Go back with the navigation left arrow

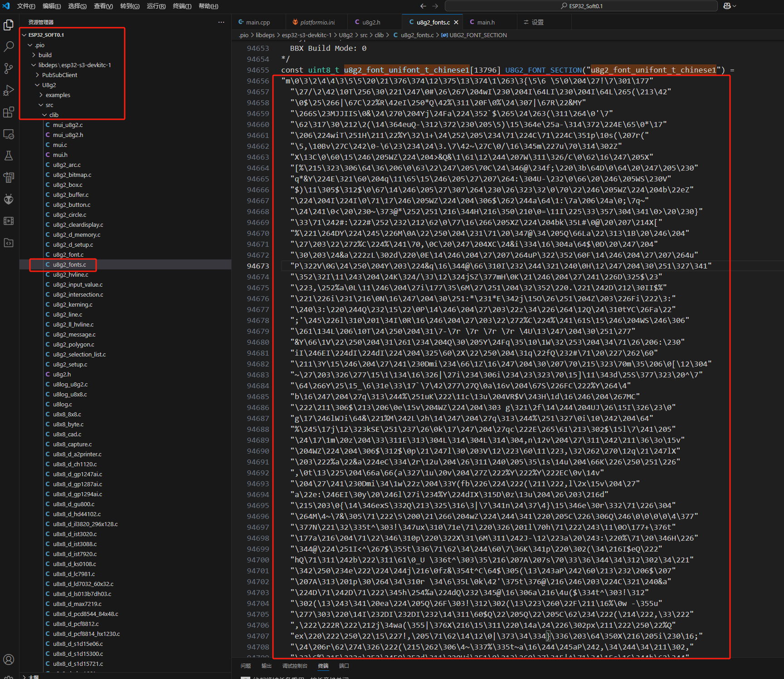pos(423,6)
